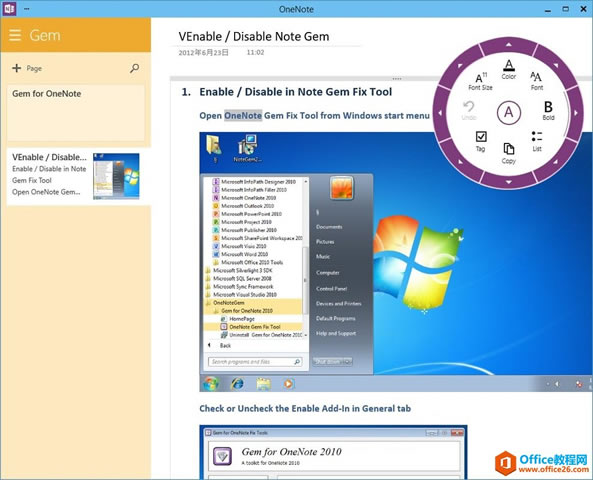Image resolution: width=593 pixels, height=480 pixels.
Task: Expand radial ring arrow near Font Size
Action: pos(460,65)
